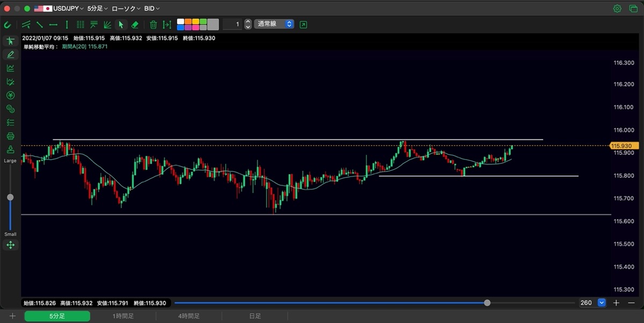Click the line width value field
This screenshot has width=644, height=323.
(x=232, y=24)
